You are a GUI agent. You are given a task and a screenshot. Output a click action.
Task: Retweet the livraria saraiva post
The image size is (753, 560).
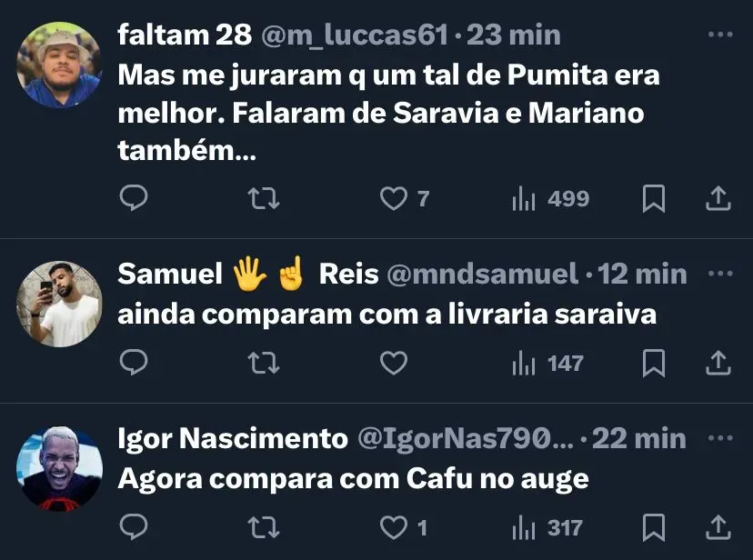point(264,363)
